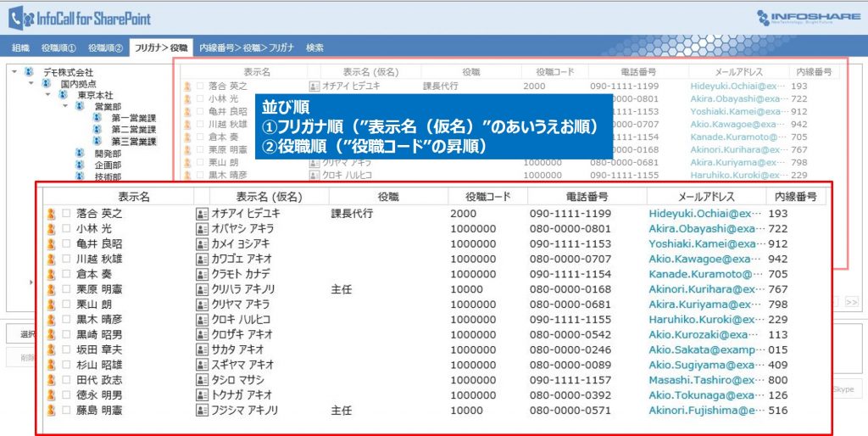This screenshot has width=868, height=436.
Task: Select 第三営業課 in the organization tree
Action: [x=133, y=142]
